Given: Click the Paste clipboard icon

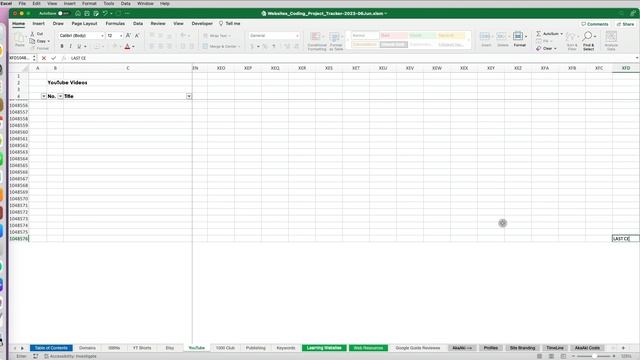Looking at the screenshot, I should 19,38.
